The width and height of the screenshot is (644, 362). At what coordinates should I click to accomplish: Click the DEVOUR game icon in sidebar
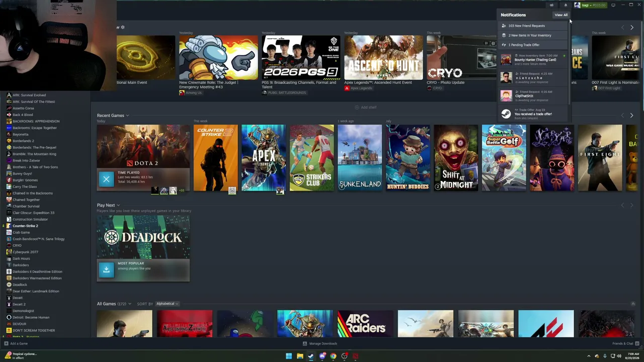coord(9,324)
